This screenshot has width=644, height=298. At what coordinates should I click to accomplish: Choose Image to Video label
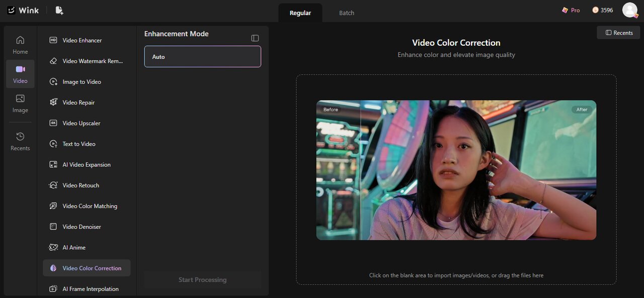coord(82,81)
